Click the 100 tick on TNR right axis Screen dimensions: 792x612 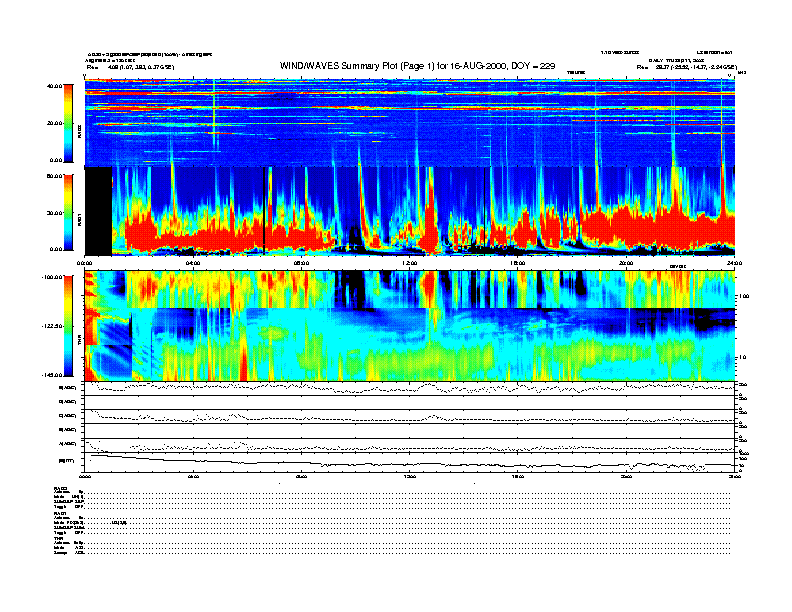point(744,296)
